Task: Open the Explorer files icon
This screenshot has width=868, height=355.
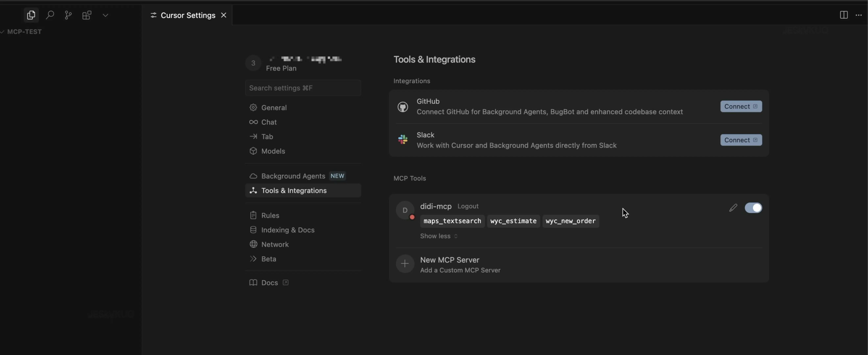Action: click(31, 15)
